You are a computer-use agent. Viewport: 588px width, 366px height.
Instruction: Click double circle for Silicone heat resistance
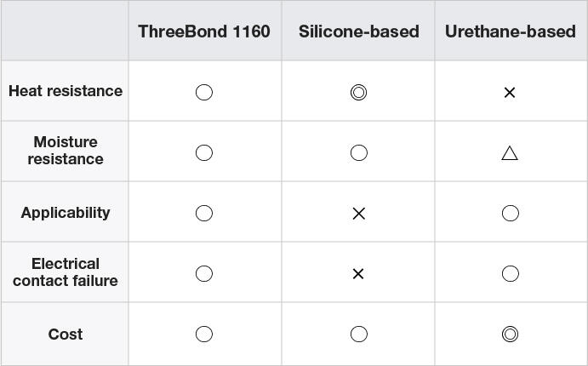(x=359, y=92)
